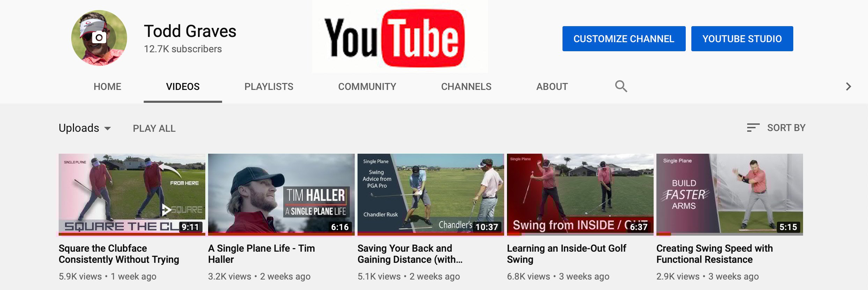Image resolution: width=868 pixels, height=290 pixels.
Task: Open Saving Your Back and Gaining Distance title
Action: pos(410,254)
